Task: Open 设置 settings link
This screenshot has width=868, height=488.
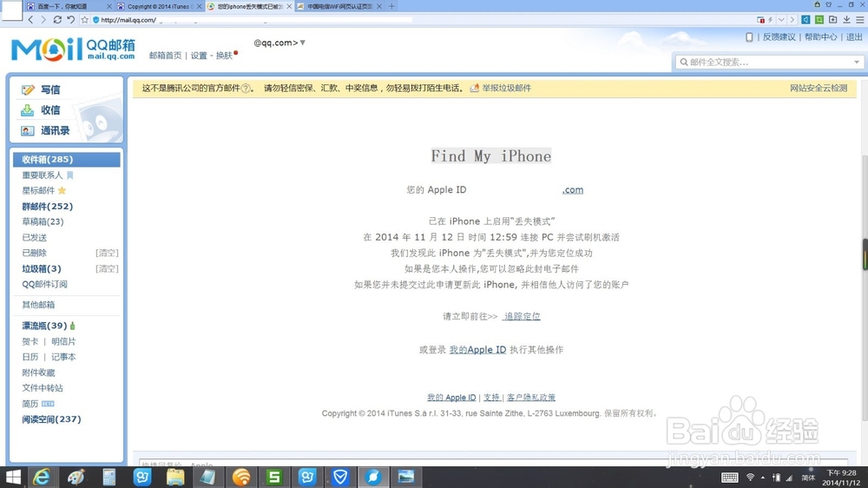Action: (x=199, y=56)
